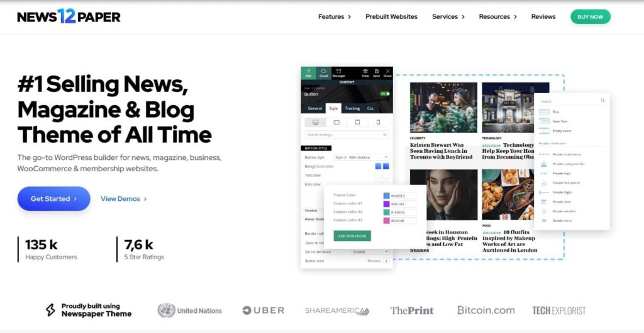
Task: Expand the Services menu
Action: pyautogui.click(x=448, y=17)
